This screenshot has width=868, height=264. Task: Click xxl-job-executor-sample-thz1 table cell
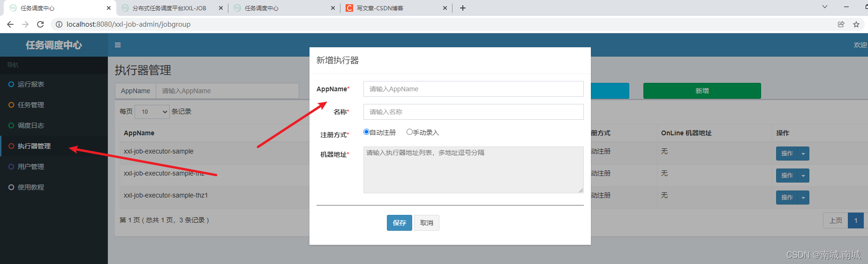[166, 195]
